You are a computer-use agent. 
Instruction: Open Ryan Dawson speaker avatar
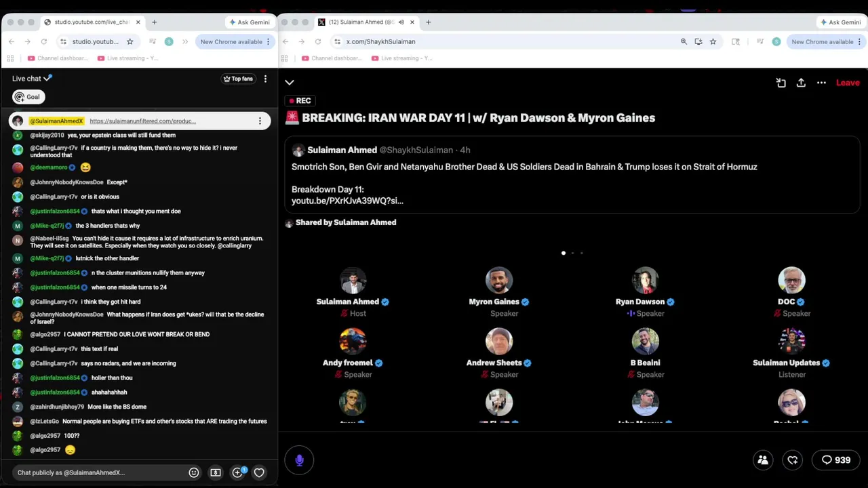point(646,281)
